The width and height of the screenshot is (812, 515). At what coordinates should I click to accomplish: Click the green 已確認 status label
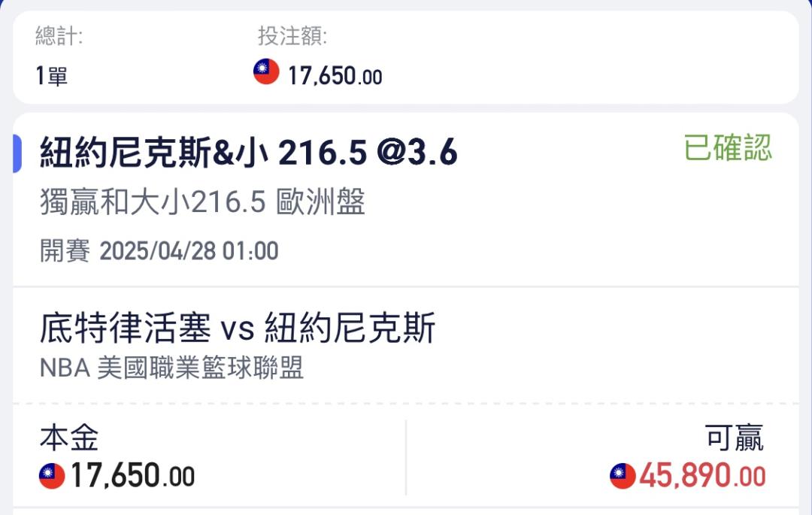point(728,147)
